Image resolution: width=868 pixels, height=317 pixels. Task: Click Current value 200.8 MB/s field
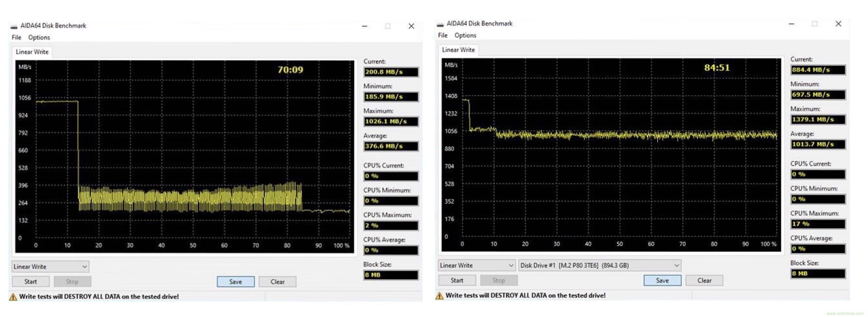click(x=391, y=72)
